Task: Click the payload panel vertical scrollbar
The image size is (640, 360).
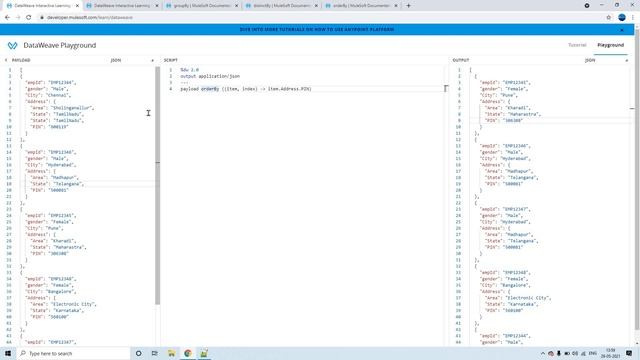Action: [x=158, y=186]
